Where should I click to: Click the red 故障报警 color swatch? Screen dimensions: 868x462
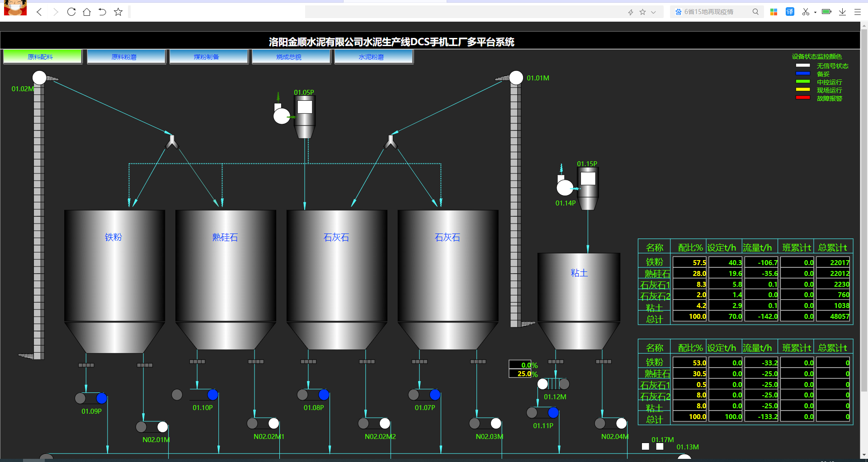pyautogui.click(x=803, y=98)
